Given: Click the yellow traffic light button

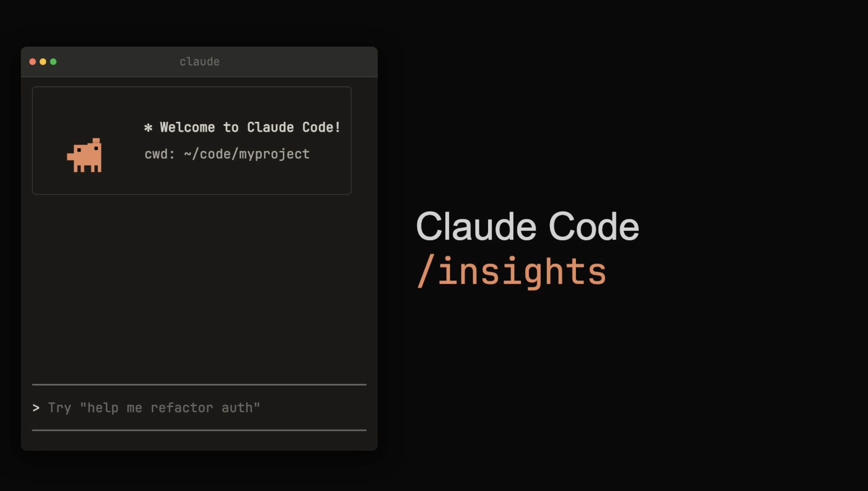Looking at the screenshot, I should click(x=43, y=61).
